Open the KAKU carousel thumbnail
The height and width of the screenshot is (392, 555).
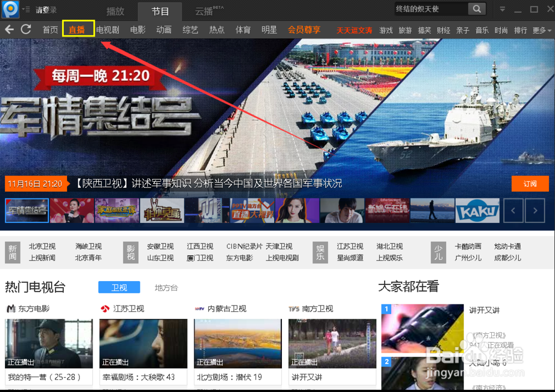coord(477,210)
